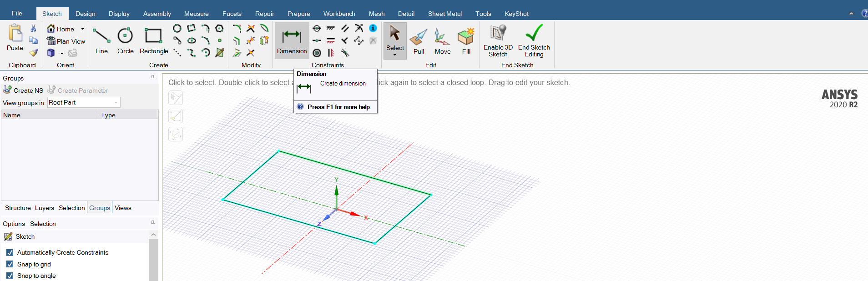Click the Plan View button
The image size is (868, 281).
coord(66,41)
